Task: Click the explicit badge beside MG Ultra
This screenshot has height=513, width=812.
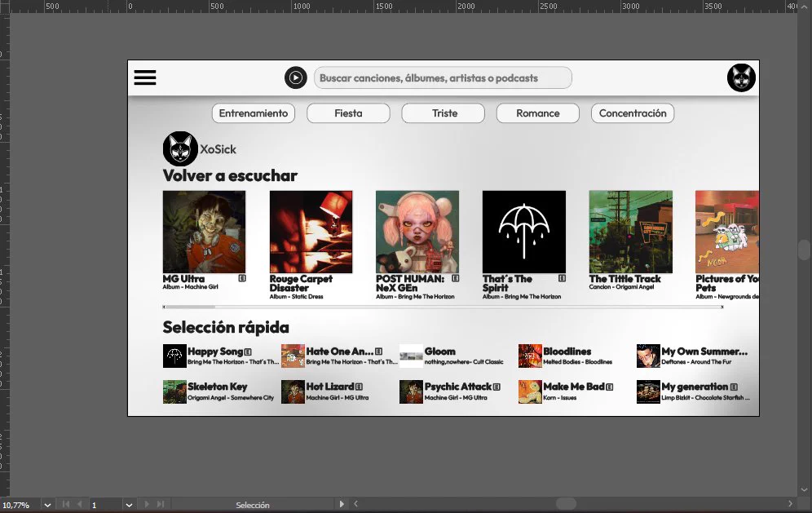Action: (242, 278)
